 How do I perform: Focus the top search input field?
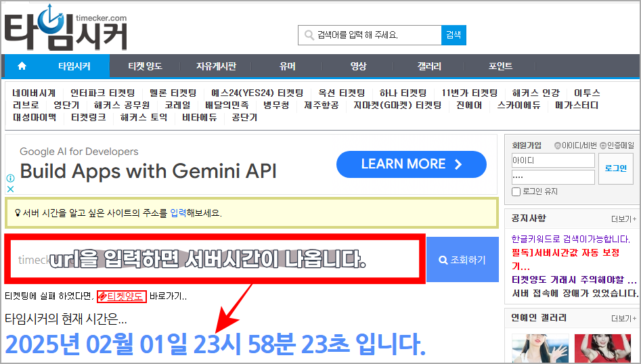370,35
